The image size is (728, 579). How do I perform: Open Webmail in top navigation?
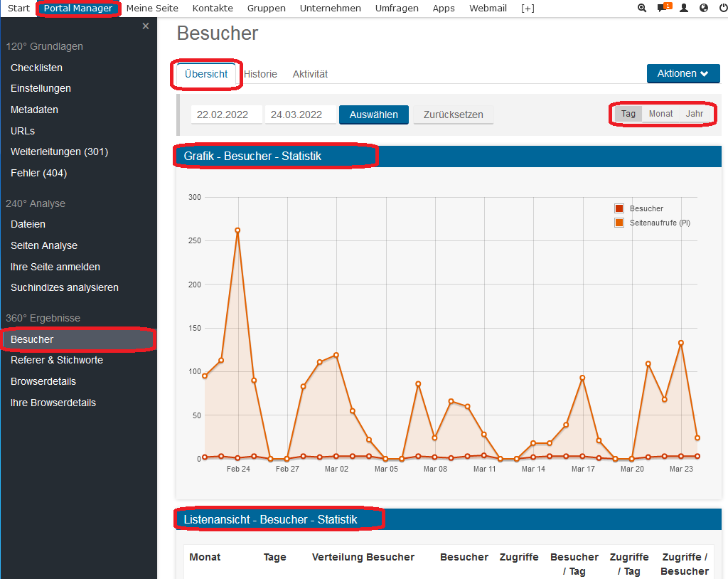tap(488, 9)
